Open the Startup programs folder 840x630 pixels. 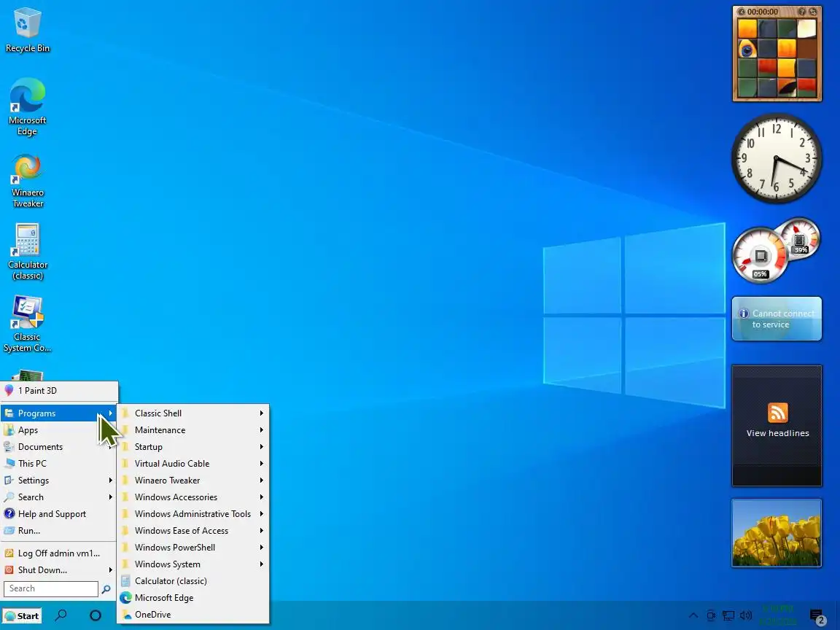192,447
